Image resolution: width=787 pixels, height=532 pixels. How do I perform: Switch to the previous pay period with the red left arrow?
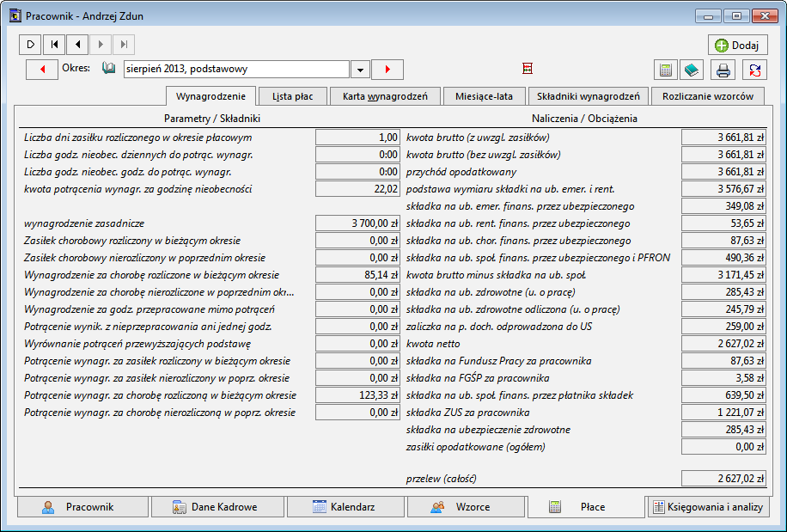pyautogui.click(x=42, y=70)
